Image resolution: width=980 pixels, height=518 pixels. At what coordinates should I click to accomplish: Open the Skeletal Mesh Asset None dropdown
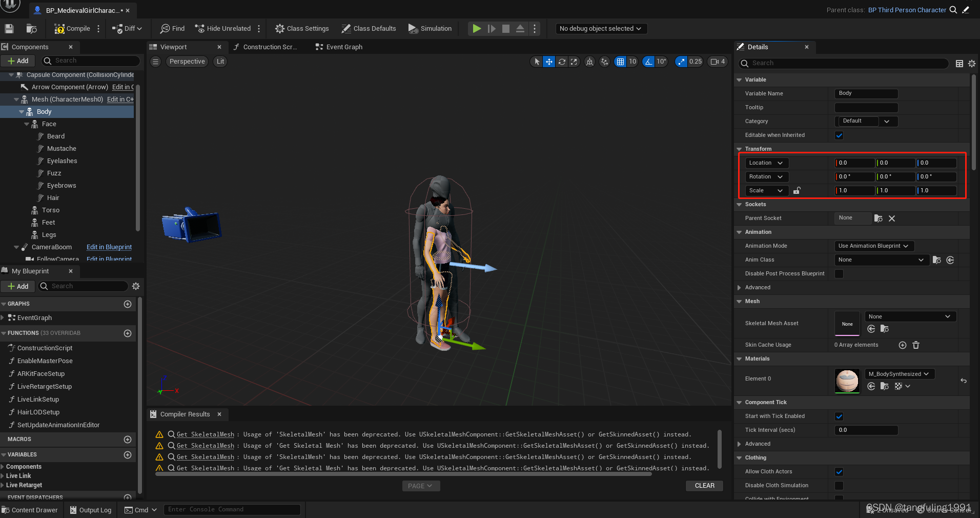[910, 316]
